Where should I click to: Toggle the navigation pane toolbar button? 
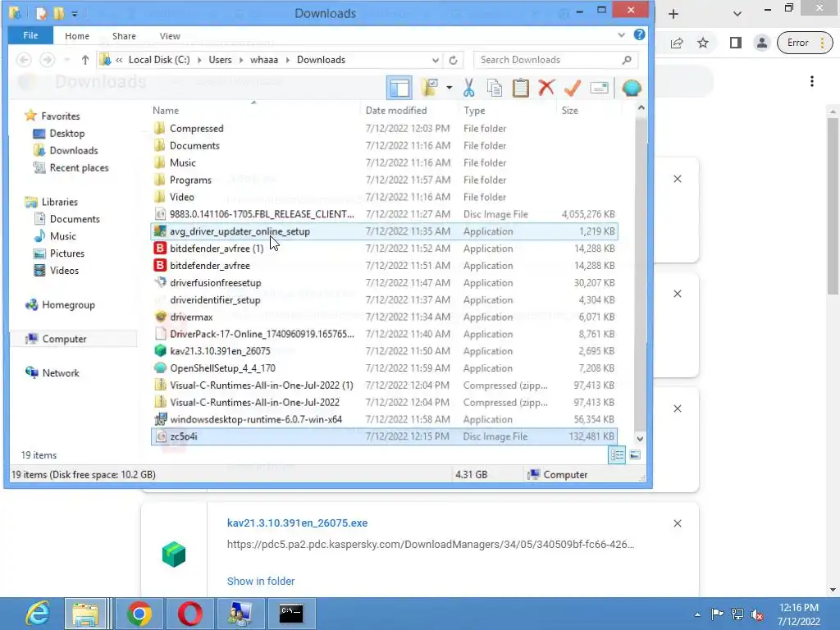click(399, 88)
